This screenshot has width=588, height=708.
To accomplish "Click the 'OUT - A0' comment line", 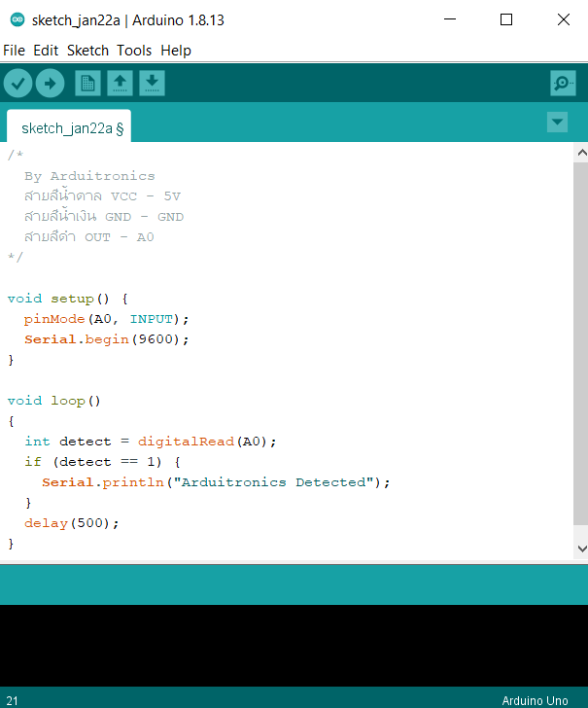I will pos(88,236).
